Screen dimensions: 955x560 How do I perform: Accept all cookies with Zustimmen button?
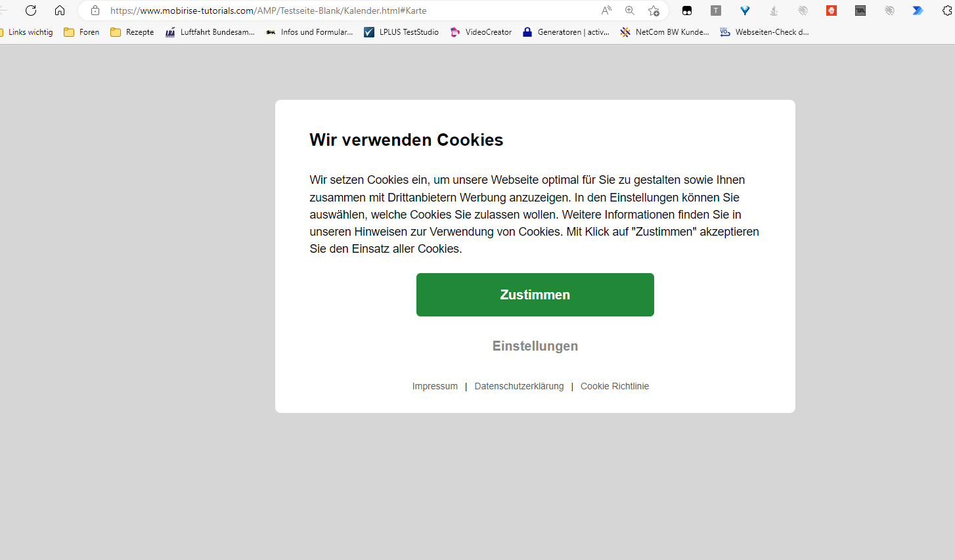[535, 295]
